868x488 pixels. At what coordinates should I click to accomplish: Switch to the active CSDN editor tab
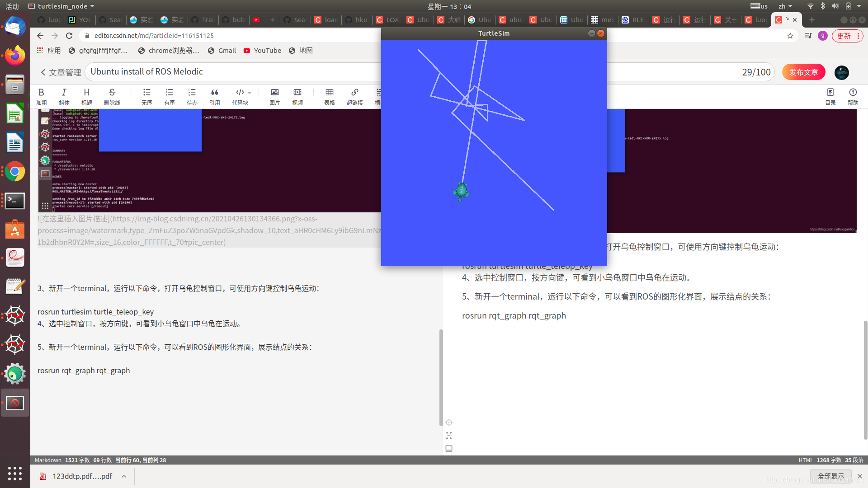pos(784,19)
